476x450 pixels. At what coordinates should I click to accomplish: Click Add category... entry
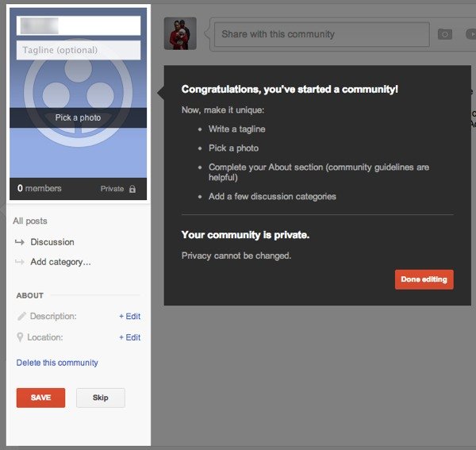pos(60,262)
